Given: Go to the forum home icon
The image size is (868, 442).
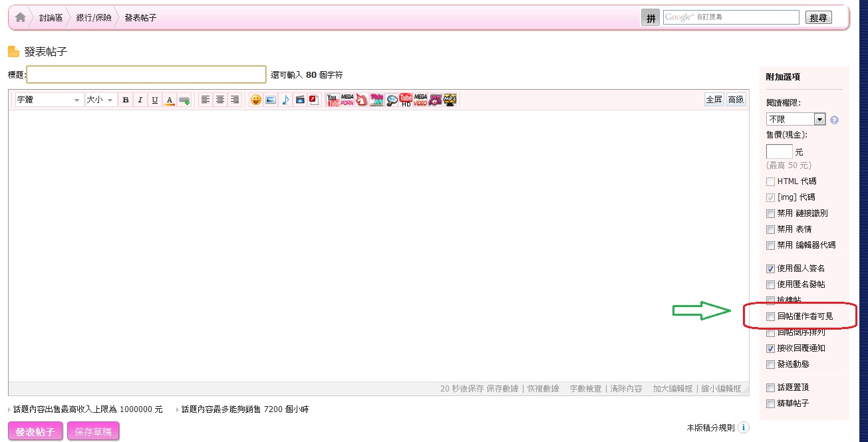Looking at the screenshot, I should point(21,18).
